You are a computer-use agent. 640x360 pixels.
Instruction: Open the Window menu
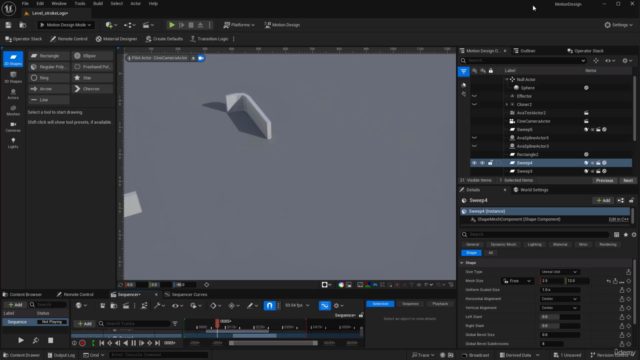(x=59, y=4)
